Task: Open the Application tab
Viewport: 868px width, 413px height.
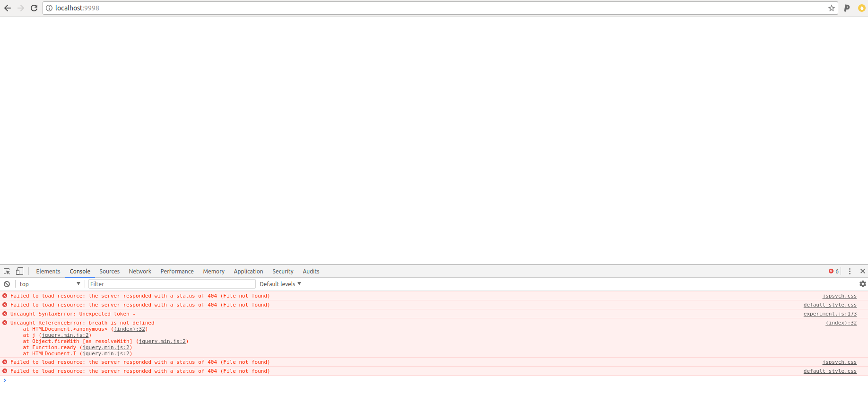Action: pos(248,271)
